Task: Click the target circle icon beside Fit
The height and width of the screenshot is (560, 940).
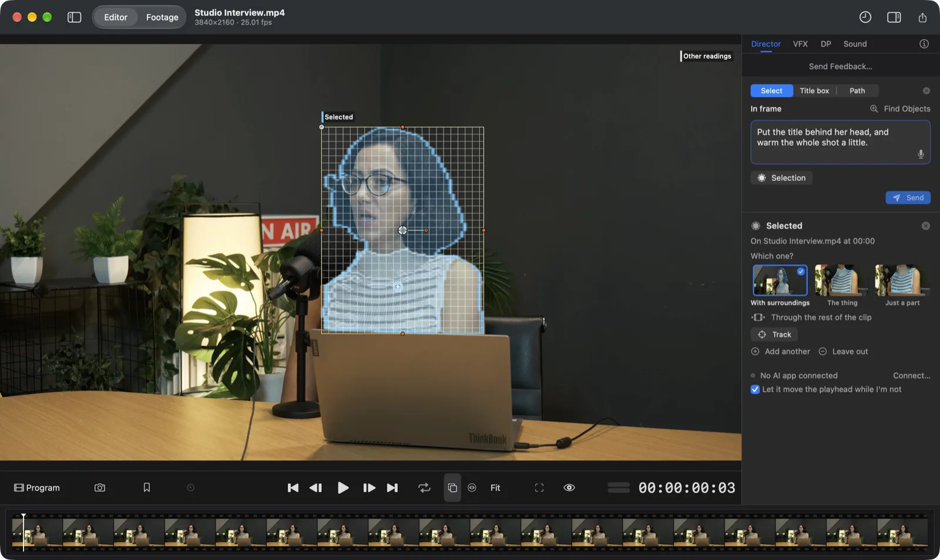Action: pos(472,488)
